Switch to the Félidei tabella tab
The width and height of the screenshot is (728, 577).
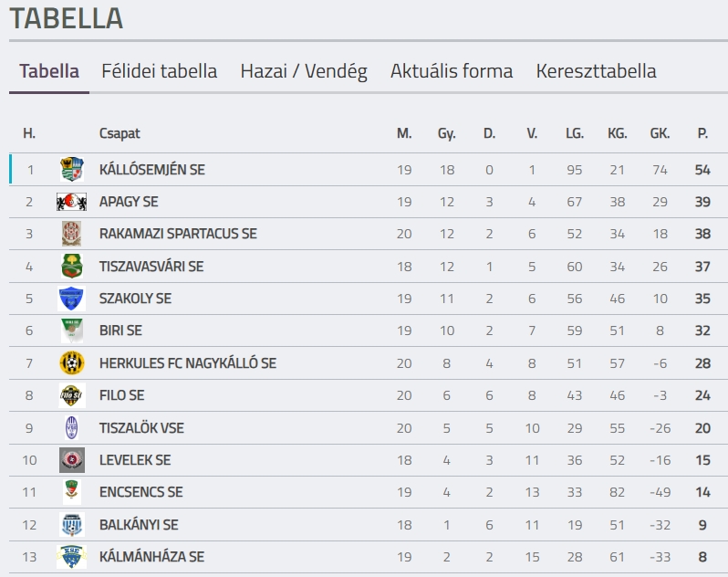159,71
